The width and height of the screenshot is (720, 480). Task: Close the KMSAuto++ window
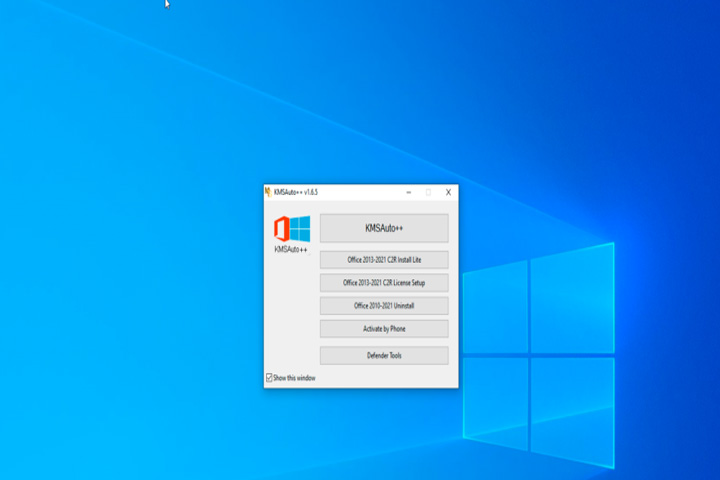point(448,192)
